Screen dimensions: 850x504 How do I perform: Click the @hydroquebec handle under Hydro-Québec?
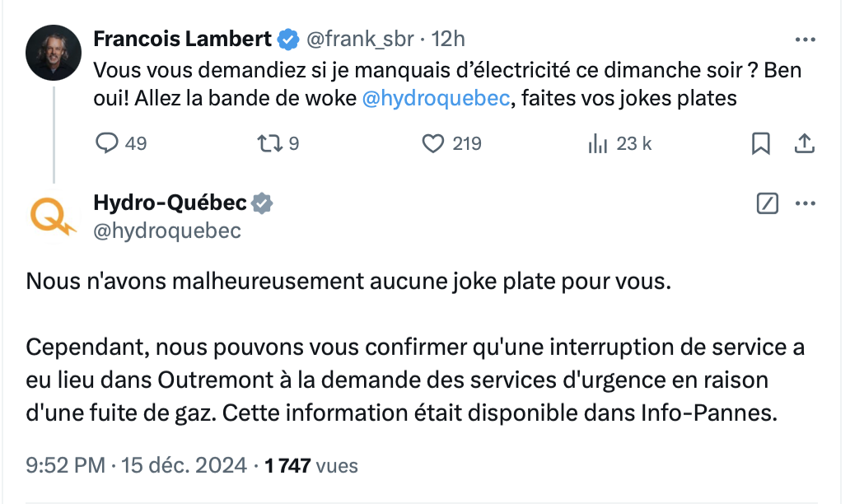click(167, 231)
